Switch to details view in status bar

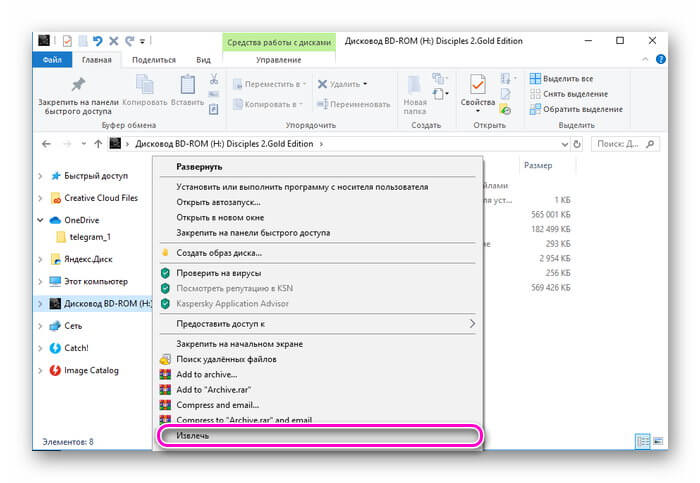tap(643, 441)
